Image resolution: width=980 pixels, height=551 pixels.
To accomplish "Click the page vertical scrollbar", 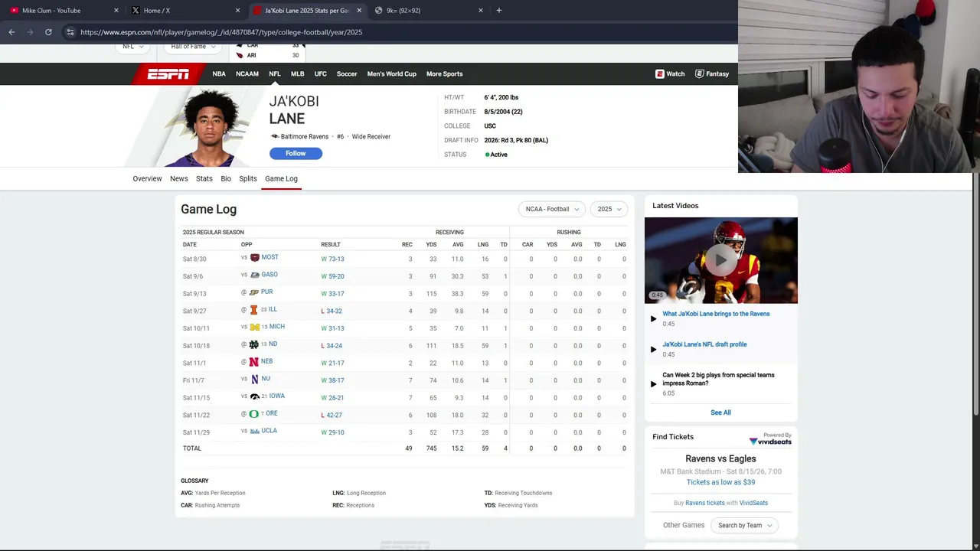I will click(975, 295).
